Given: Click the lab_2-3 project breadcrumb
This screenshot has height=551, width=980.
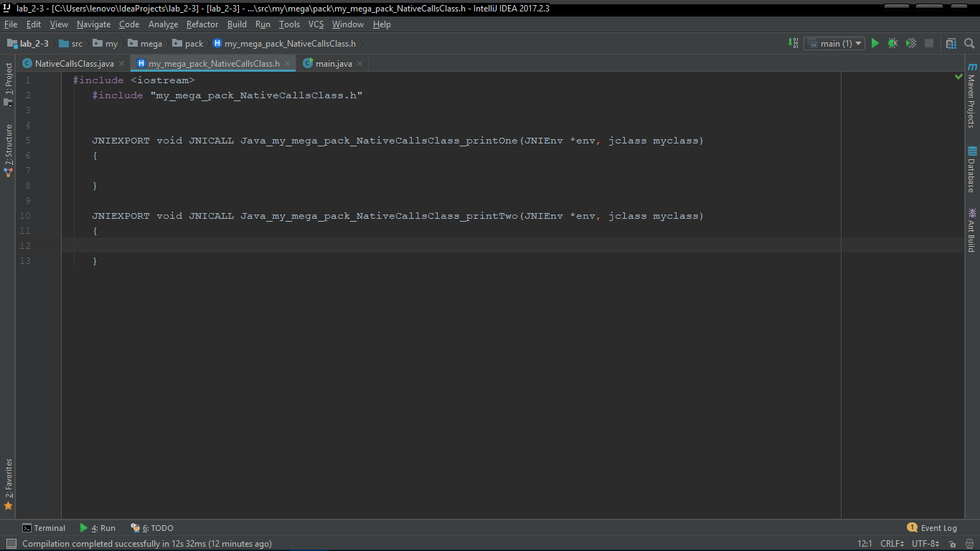Looking at the screenshot, I should pyautogui.click(x=28, y=43).
